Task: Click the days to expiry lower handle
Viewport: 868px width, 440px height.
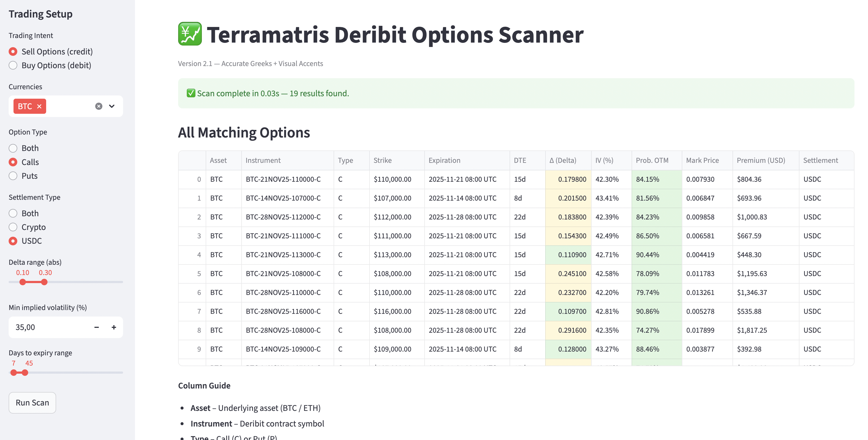Action: (x=13, y=373)
